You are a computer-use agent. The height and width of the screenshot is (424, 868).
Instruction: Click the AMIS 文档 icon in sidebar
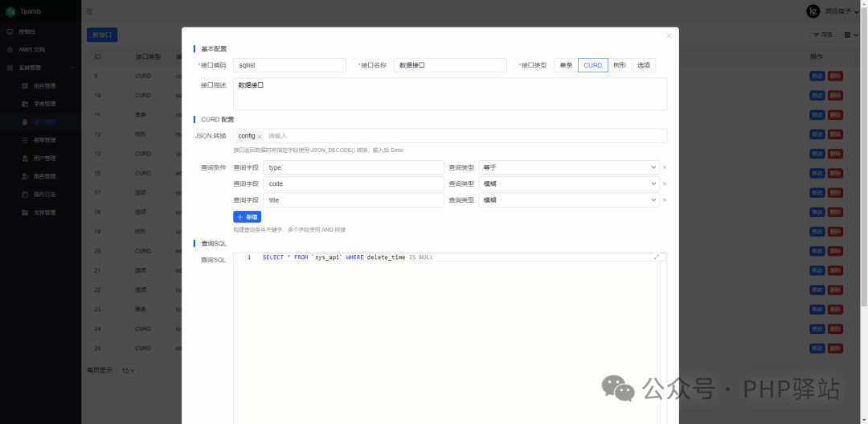[x=10, y=50]
